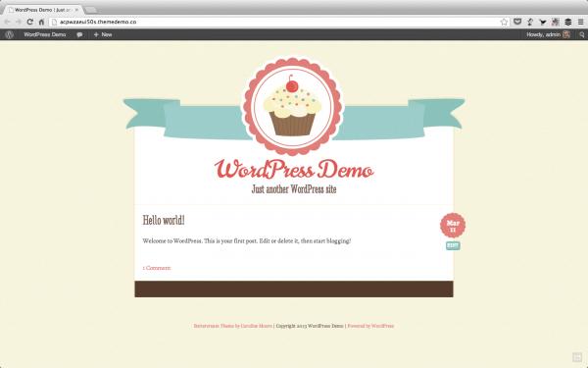Click the Buffer stacked layers extension icon

tap(567, 22)
